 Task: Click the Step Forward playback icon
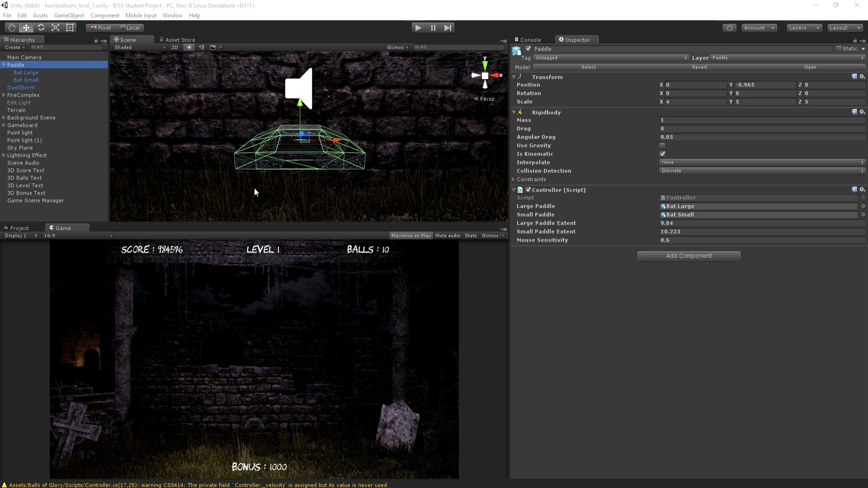coord(448,28)
